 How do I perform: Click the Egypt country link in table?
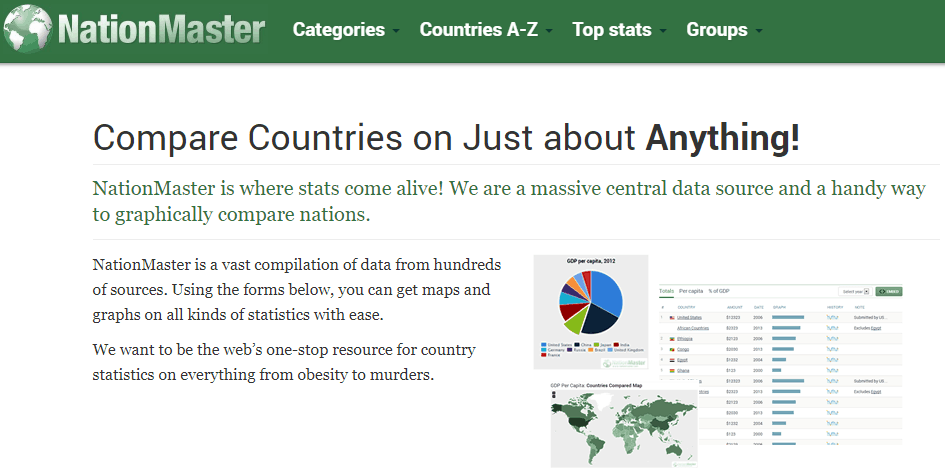click(x=682, y=360)
